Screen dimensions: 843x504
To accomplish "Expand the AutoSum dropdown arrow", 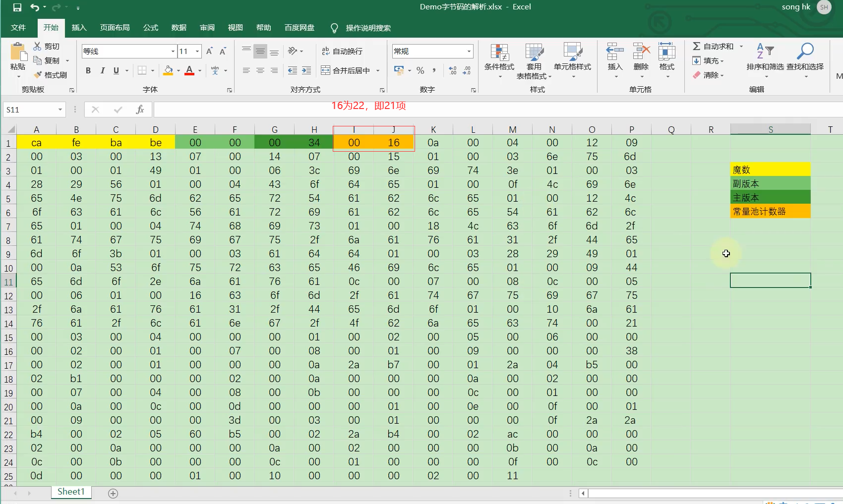I will click(x=741, y=46).
